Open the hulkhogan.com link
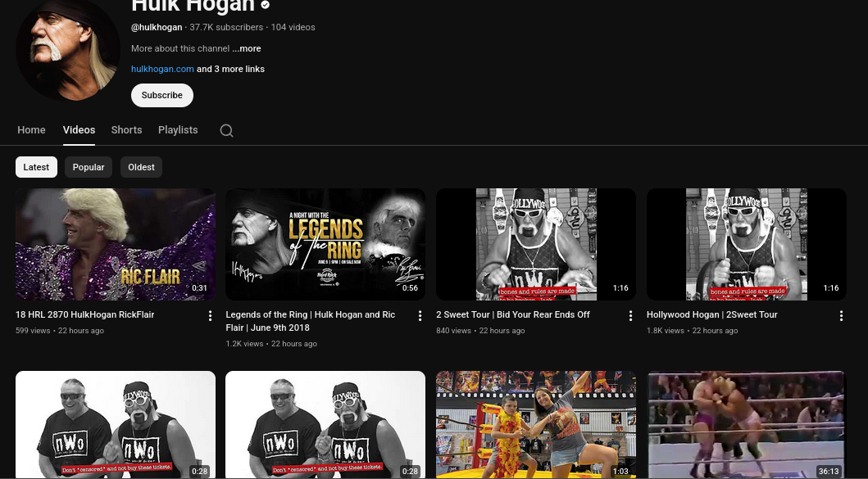Screen dimensions: 868x479 pos(162,69)
